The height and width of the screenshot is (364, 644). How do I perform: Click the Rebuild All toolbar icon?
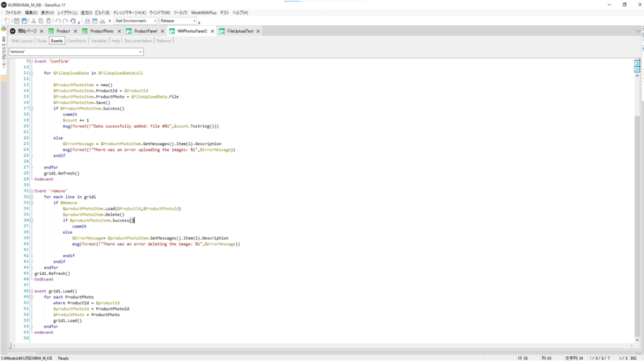(x=95, y=21)
